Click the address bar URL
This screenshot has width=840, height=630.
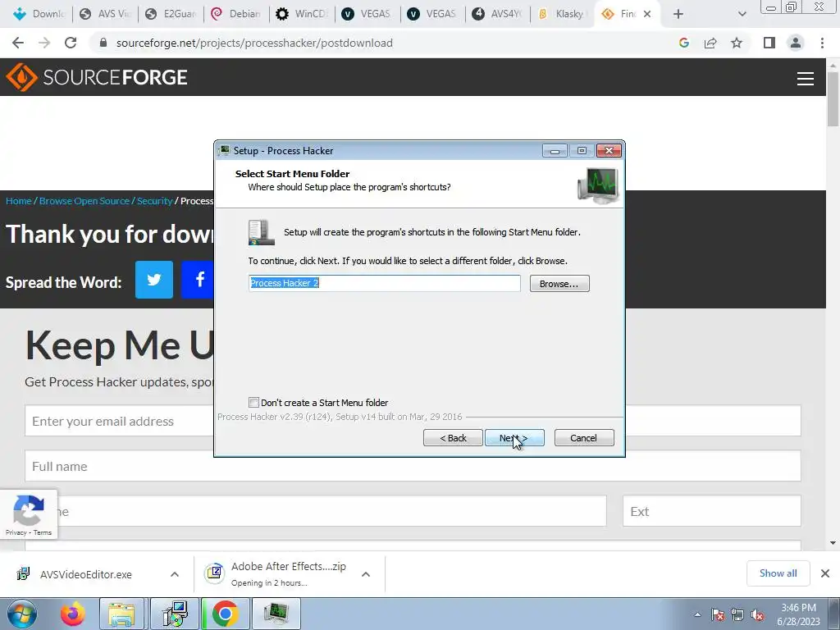click(x=254, y=43)
